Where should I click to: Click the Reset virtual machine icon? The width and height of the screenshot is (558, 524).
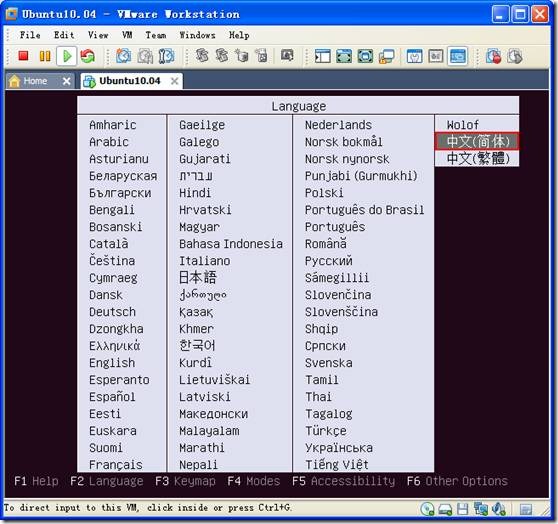tap(88, 56)
